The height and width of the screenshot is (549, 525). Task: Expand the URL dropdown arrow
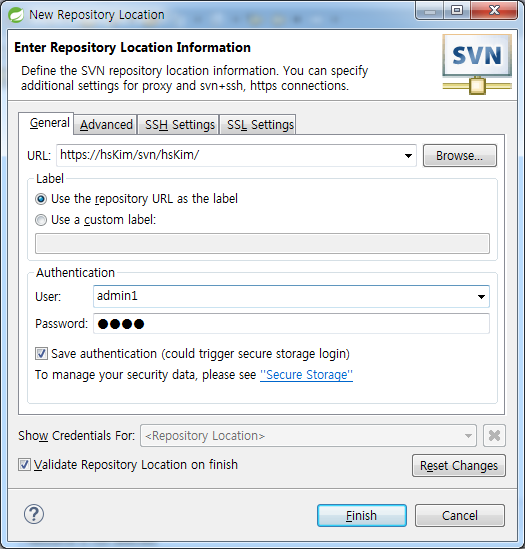[408, 155]
